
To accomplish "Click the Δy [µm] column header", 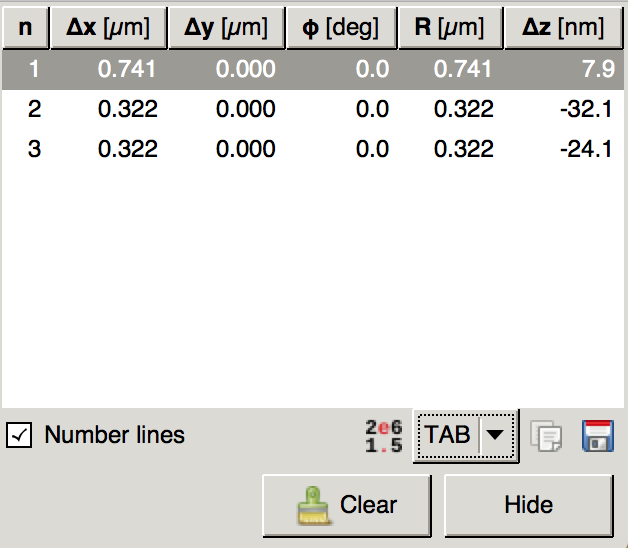I will click(226, 28).
